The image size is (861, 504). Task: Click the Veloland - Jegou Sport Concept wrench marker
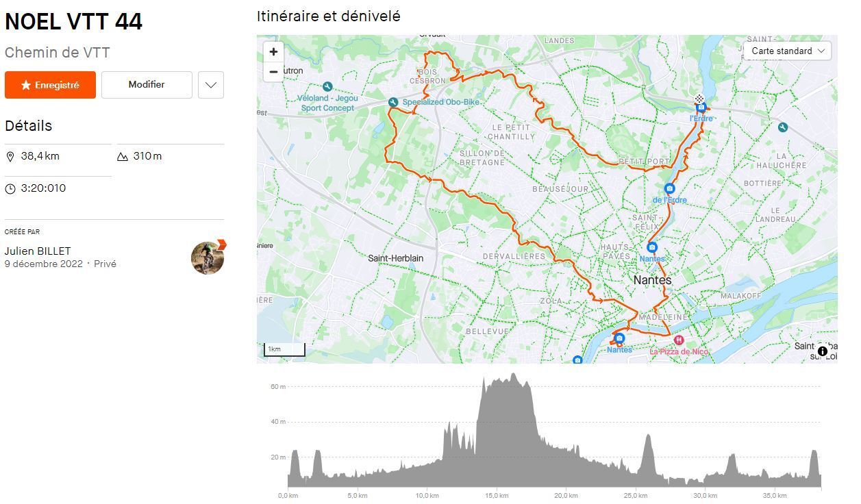(327, 87)
